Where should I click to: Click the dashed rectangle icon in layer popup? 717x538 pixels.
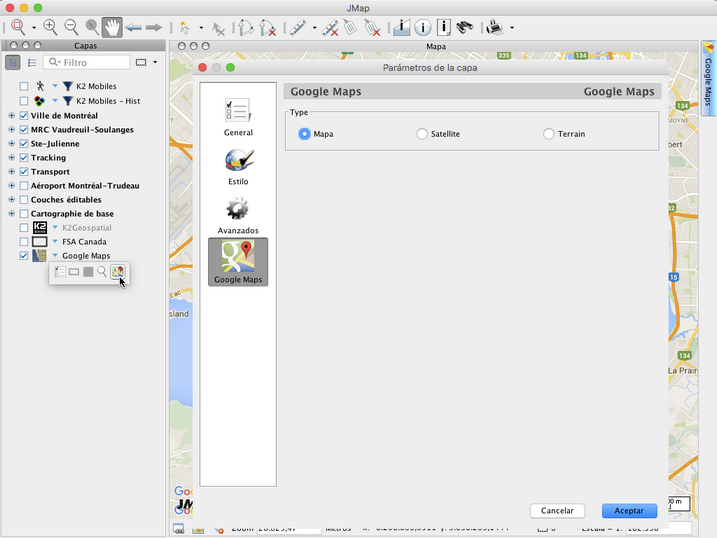click(x=74, y=272)
